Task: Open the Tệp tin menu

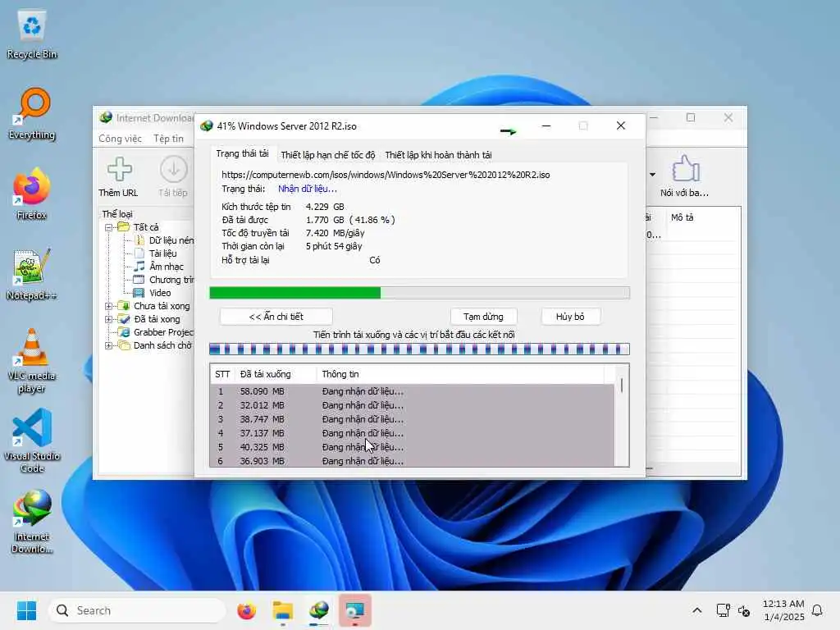Action: point(169,138)
